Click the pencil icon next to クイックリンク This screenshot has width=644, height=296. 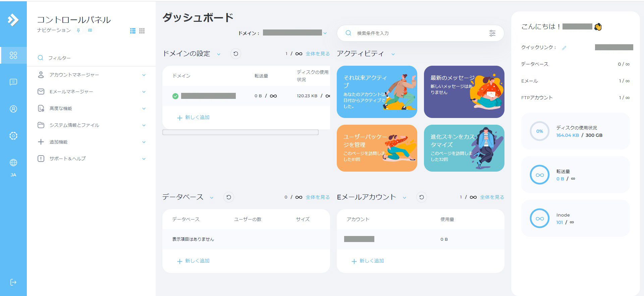(x=564, y=48)
